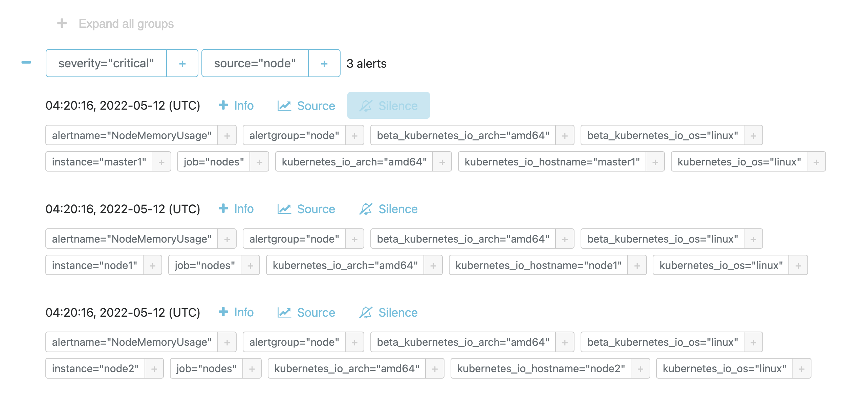868x406 pixels.
Task: Collapse the severity=critical source=node group
Action: 26,63
